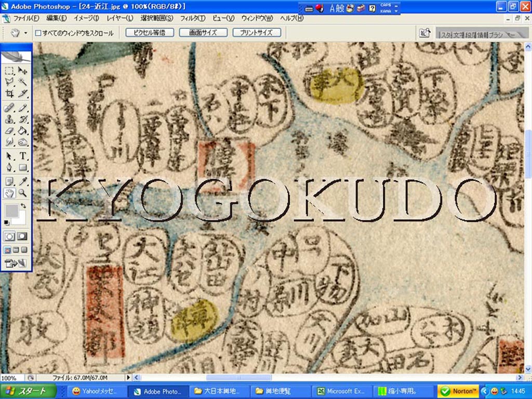Toggle the IME KANA lock indicator

click(385, 11)
